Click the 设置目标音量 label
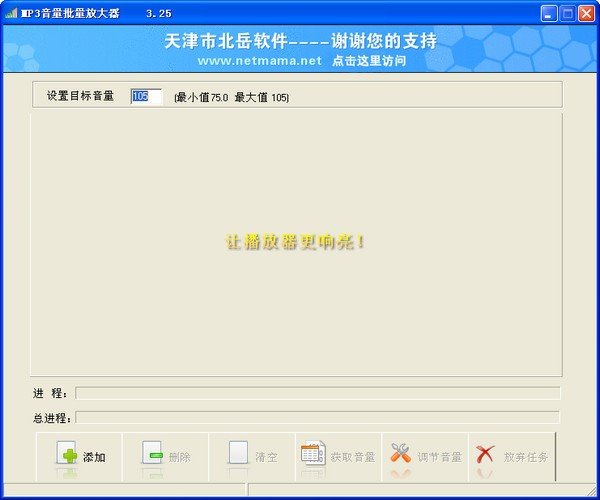The width and height of the screenshot is (600, 500). coord(80,96)
